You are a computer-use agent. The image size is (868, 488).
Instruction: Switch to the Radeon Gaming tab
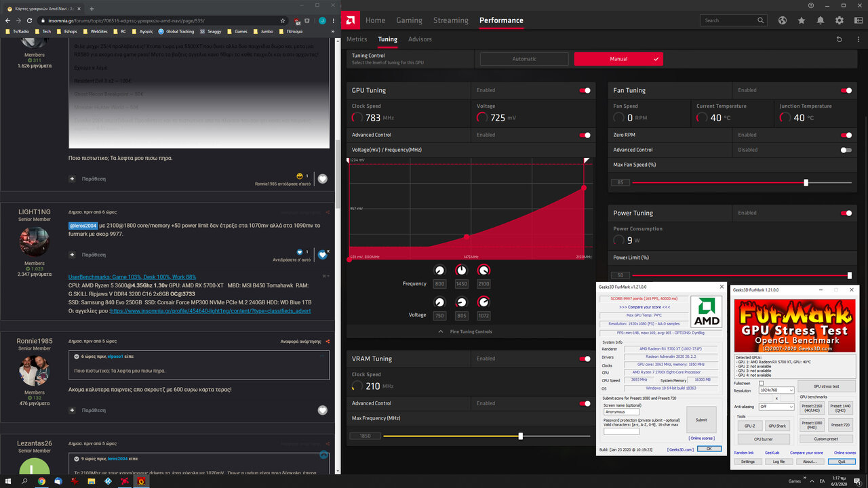pos(409,20)
